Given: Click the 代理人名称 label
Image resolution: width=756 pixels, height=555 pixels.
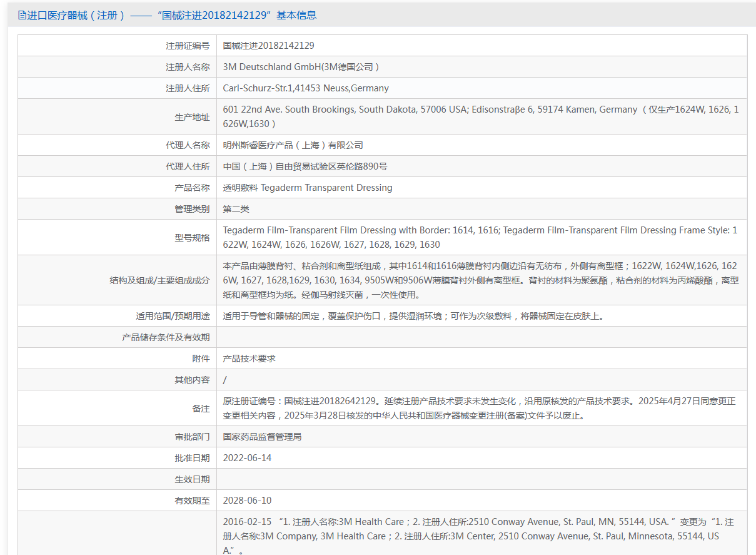Looking at the screenshot, I should tap(188, 145).
